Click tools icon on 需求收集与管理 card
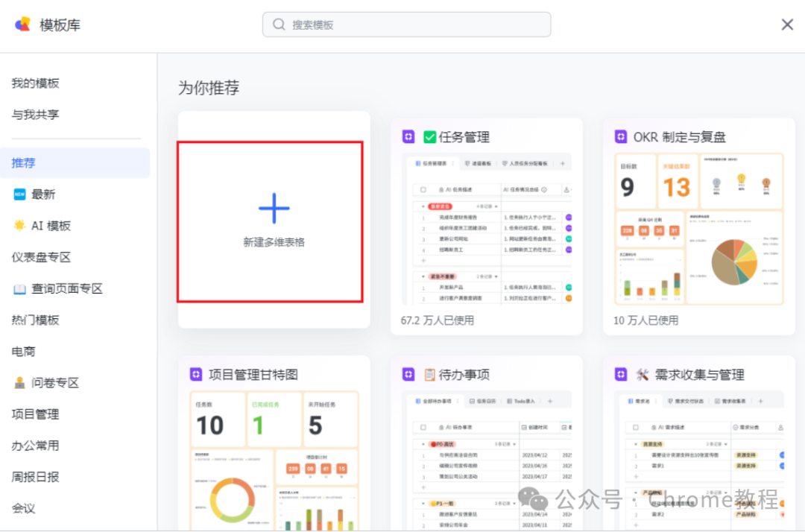Viewport: 805px width, 532px height. 643,375
